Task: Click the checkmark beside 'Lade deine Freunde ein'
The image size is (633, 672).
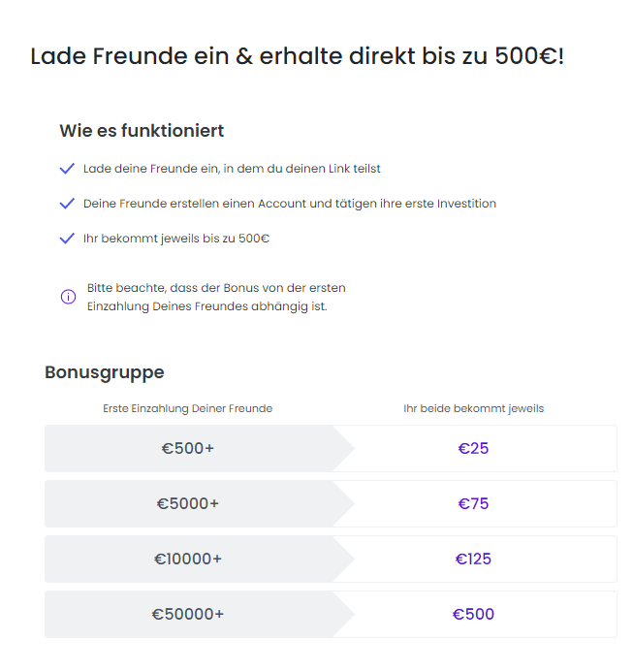Action: [x=67, y=169]
